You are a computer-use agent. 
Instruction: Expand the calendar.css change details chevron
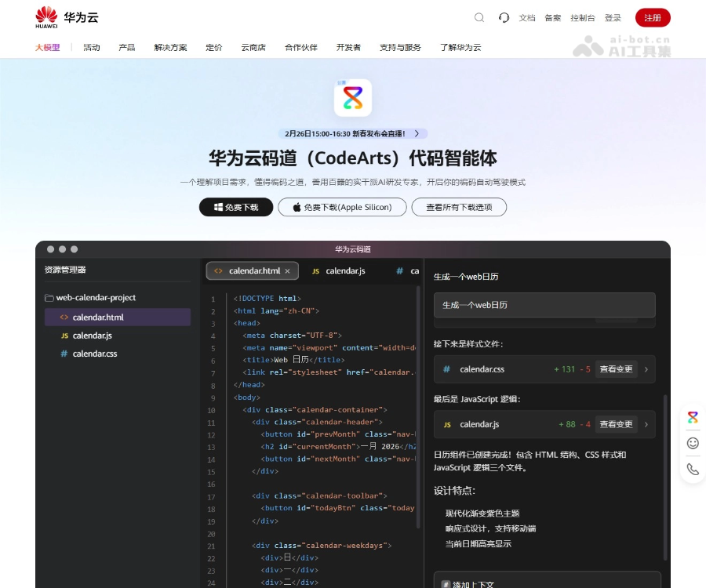646,369
